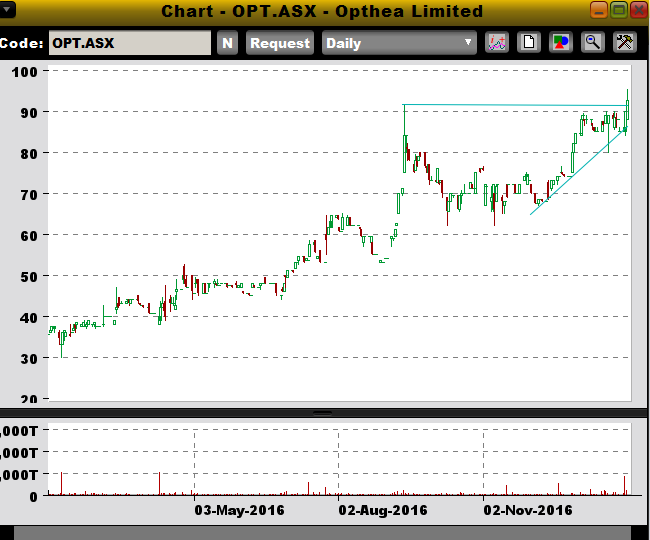Click the Request button
The height and width of the screenshot is (540, 650).
pyautogui.click(x=280, y=43)
